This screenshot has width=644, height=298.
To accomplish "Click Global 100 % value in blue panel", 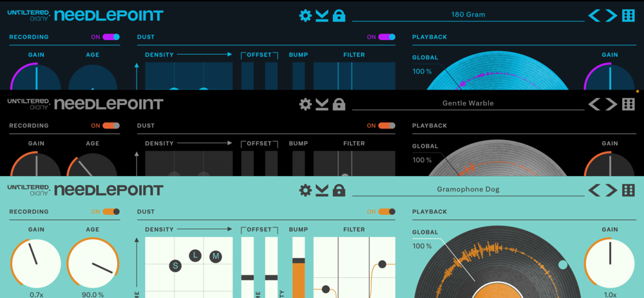I will pyautogui.click(x=422, y=71).
